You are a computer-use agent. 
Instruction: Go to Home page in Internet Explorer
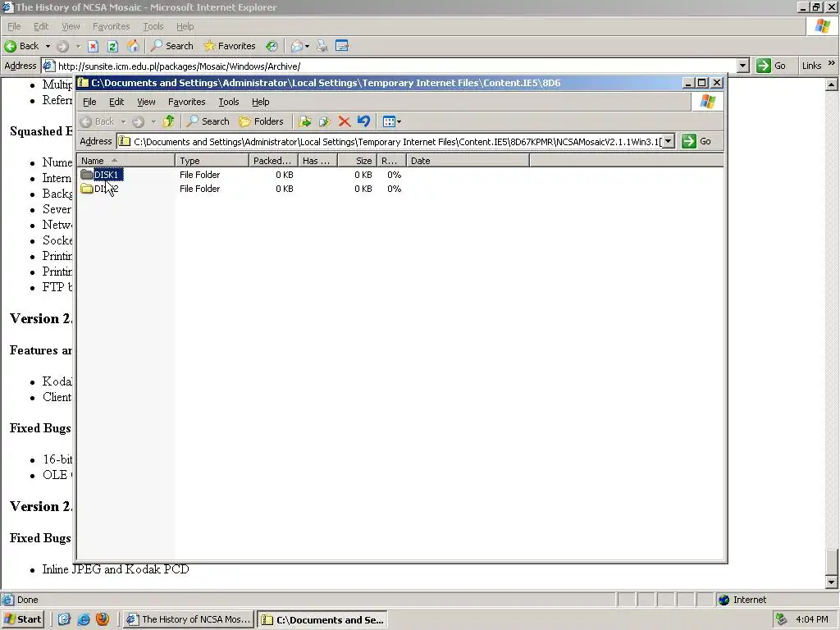[x=133, y=46]
